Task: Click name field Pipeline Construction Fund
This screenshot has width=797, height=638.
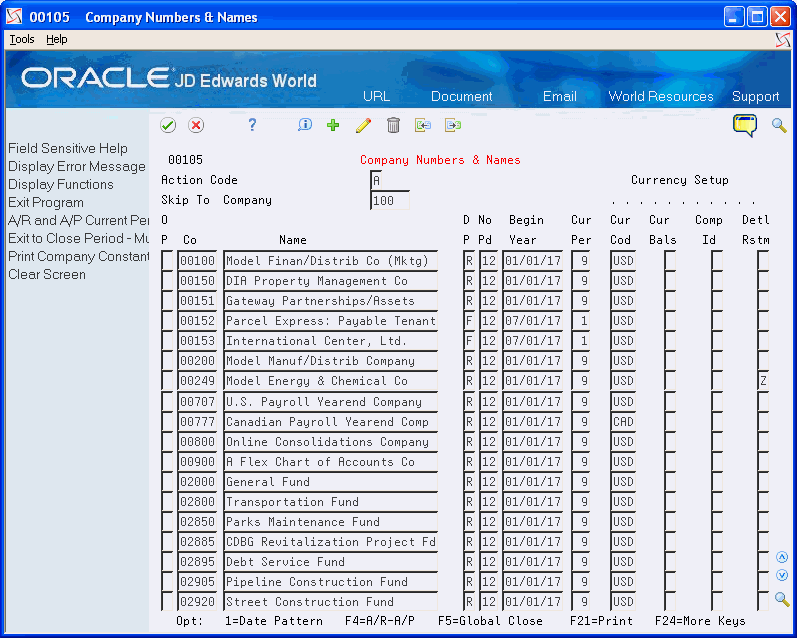Action: pyautogui.click(x=330, y=582)
